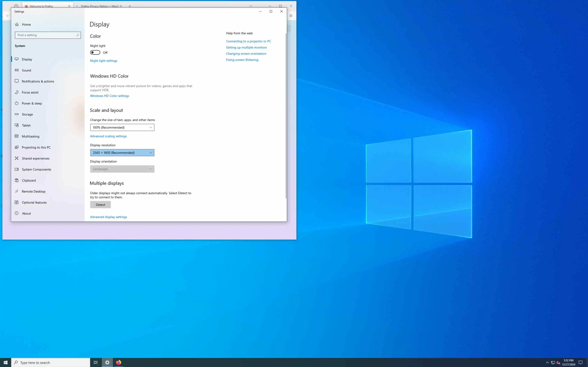
Task: Click the Focus assist moon icon
Action: [17, 92]
